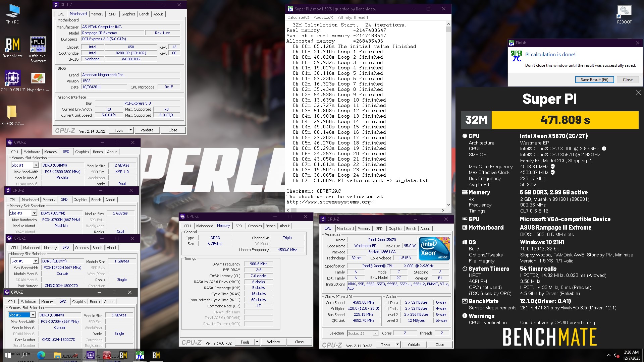The image size is (644, 362).
Task: Click Model field Rampage III Extreme
Action: click(112, 33)
